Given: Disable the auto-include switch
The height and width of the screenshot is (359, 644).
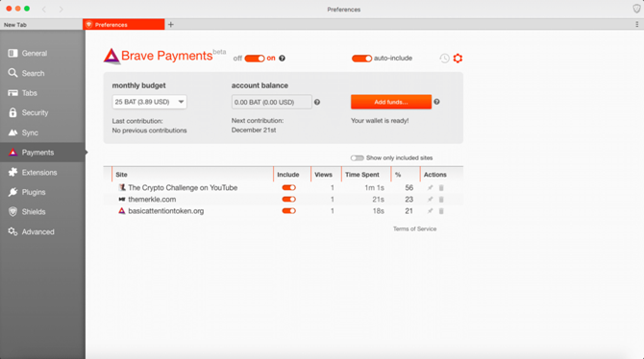Looking at the screenshot, I should coord(361,59).
